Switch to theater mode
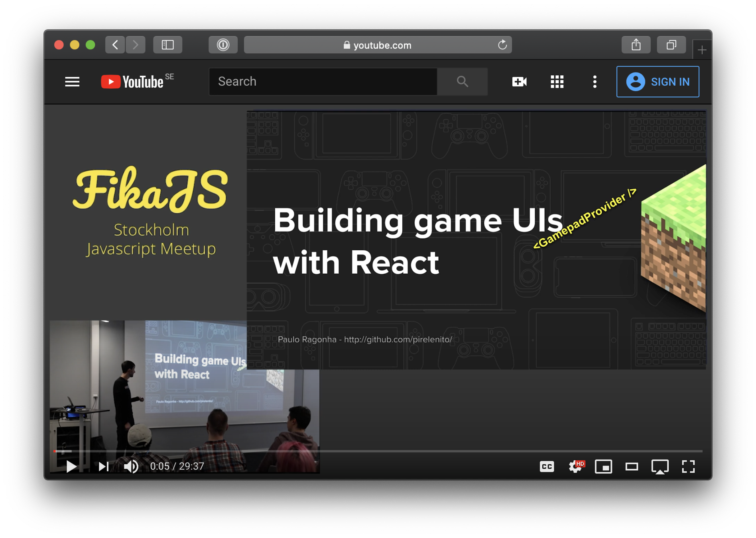The height and width of the screenshot is (538, 756). pos(632,466)
